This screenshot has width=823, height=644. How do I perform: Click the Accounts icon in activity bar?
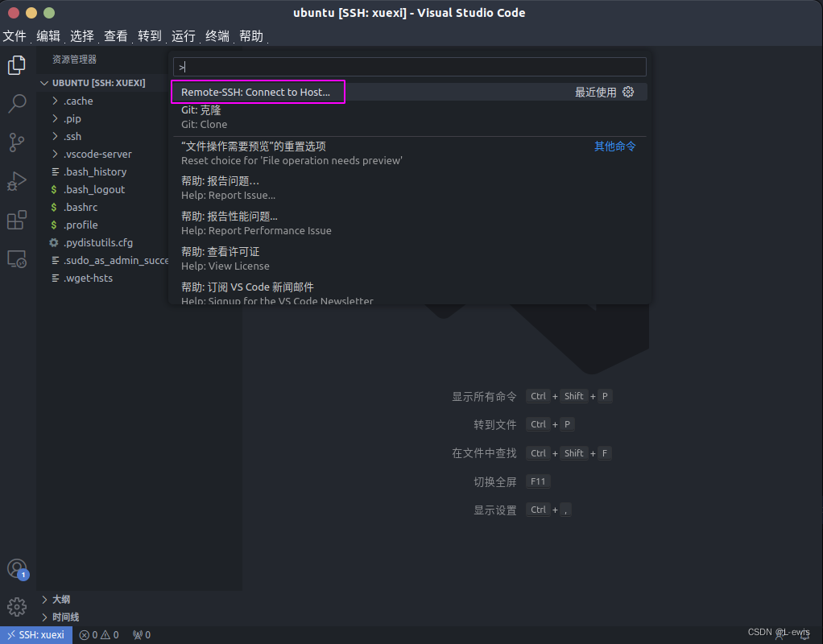pyautogui.click(x=16, y=568)
